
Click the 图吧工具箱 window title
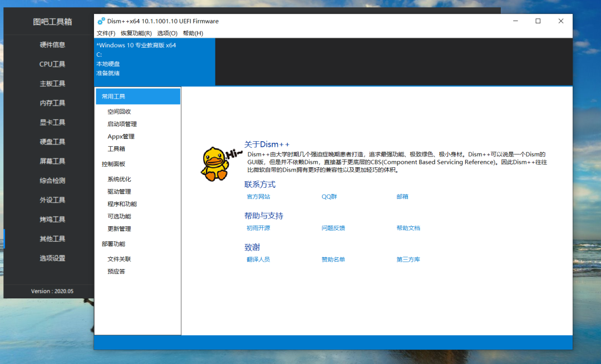[x=52, y=22]
